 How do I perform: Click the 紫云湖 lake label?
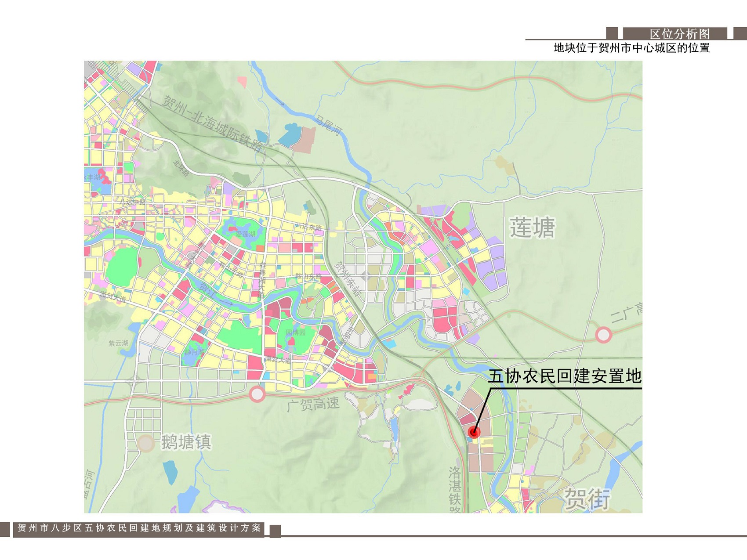(119, 343)
